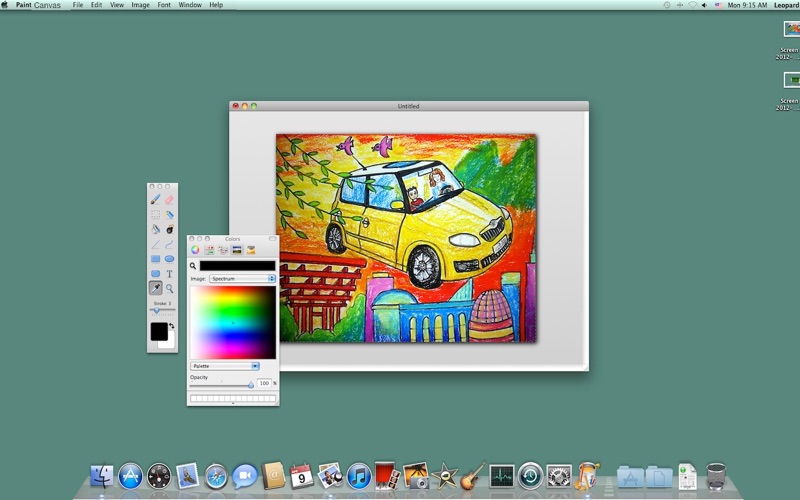Switch Colors panel to Image Palettes mode

click(237, 249)
